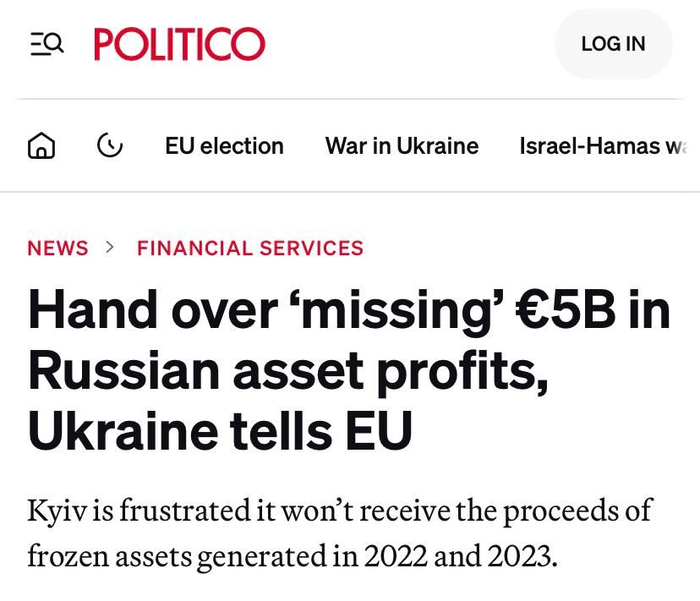
Task: Open the menu and search icon
Action: coord(46,43)
